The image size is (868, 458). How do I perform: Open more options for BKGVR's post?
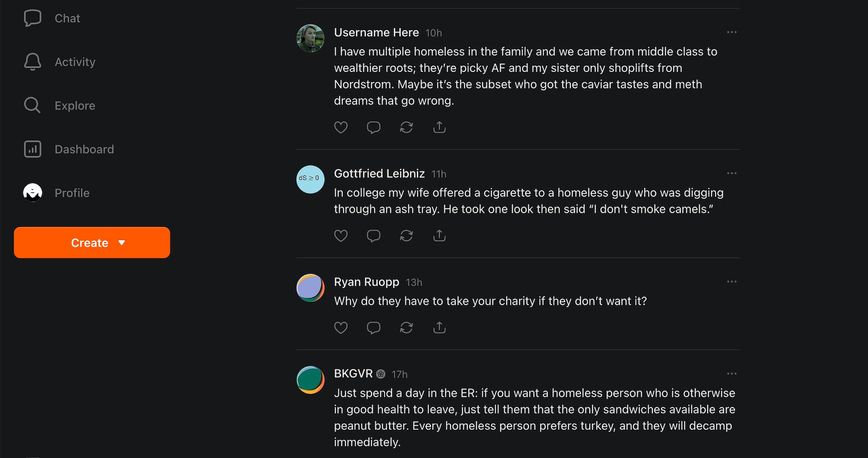(x=731, y=374)
